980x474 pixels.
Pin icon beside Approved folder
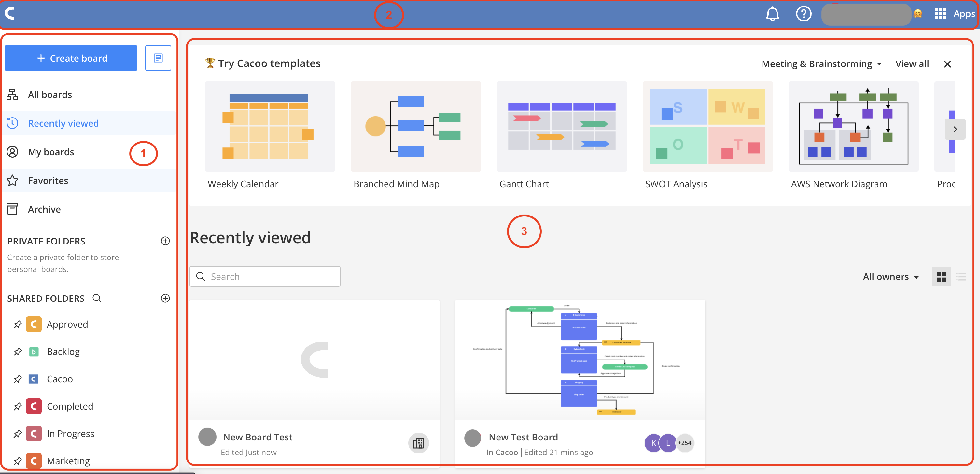(x=18, y=325)
